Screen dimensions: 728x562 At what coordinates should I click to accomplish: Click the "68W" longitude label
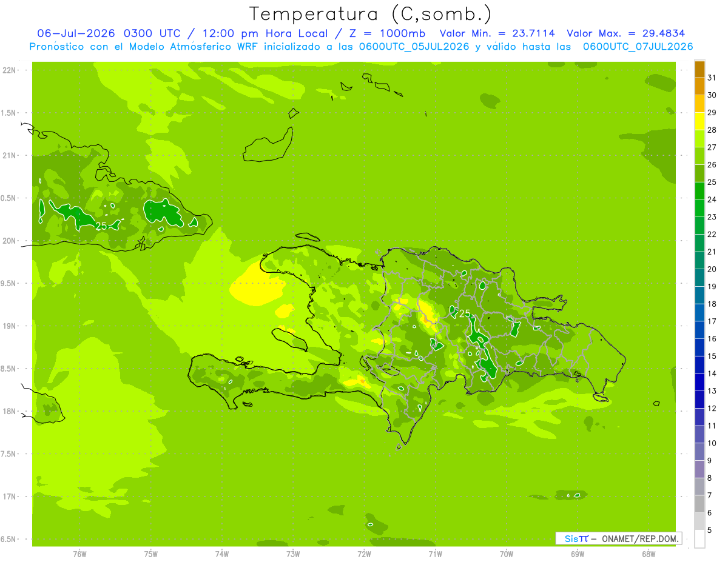click(x=649, y=554)
